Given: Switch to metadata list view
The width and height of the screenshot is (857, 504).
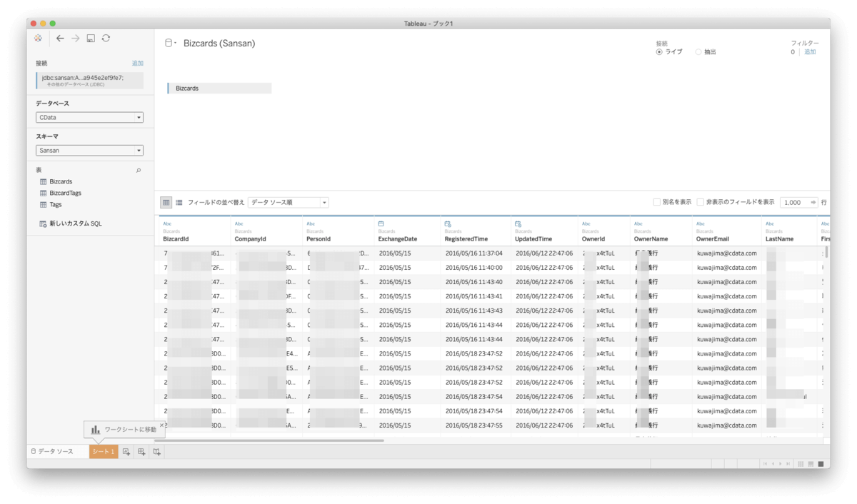Looking at the screenshot, I should point(179,203).
